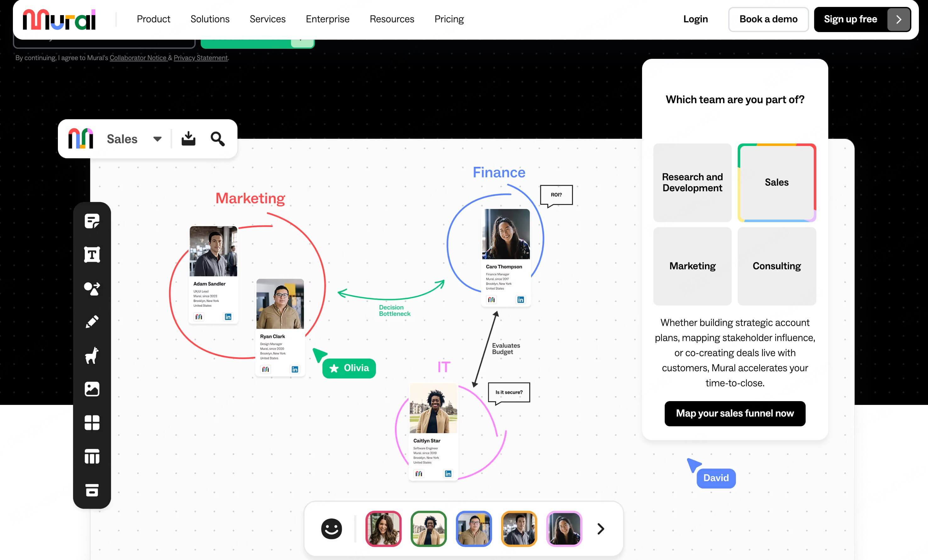The image size is (928, 560).
Task: Click the llama icon in sidebar
Action: click(92, 355)
